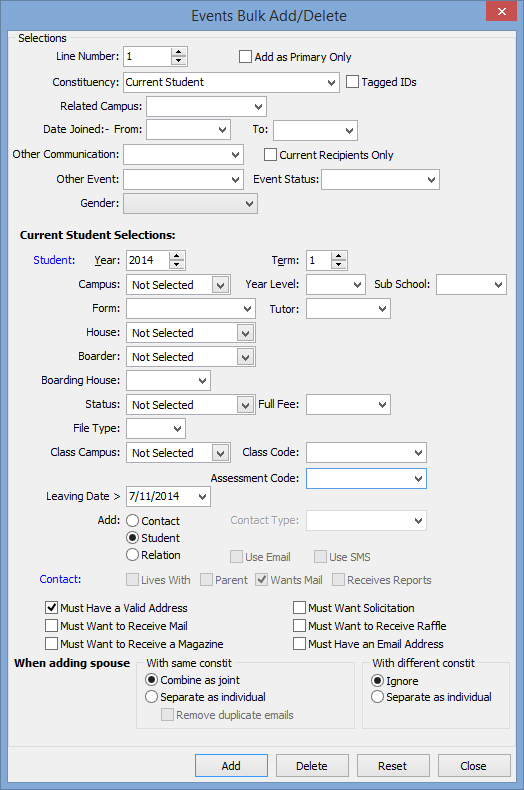Expand the Assessment Code dropdown
The width and height of the screenshot is (524, 790).
pos(418,479)
